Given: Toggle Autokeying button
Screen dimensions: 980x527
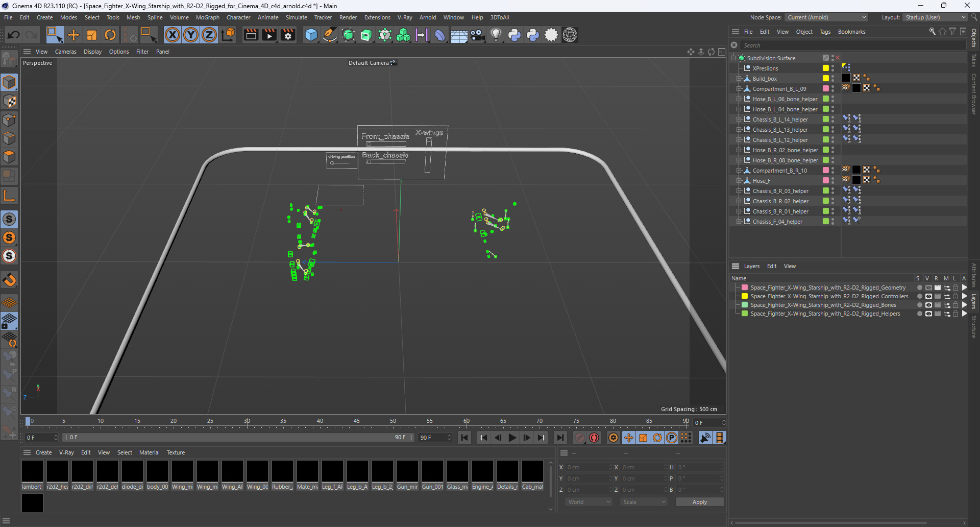Looking at the screenshot, I should [594, 438].
